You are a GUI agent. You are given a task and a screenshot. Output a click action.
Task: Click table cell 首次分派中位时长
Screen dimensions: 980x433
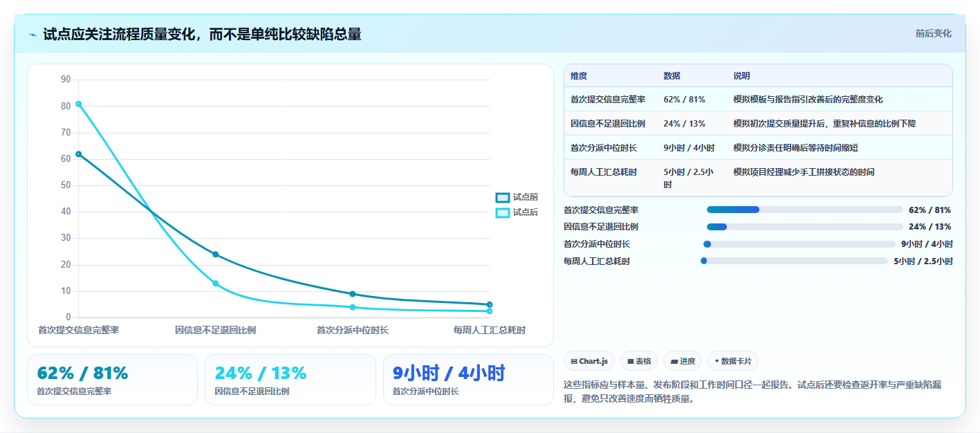click(604, 148)
